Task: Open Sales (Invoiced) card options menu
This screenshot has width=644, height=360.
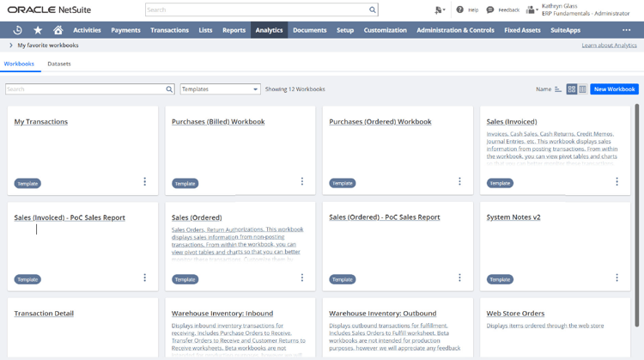Action: (617, 181)
